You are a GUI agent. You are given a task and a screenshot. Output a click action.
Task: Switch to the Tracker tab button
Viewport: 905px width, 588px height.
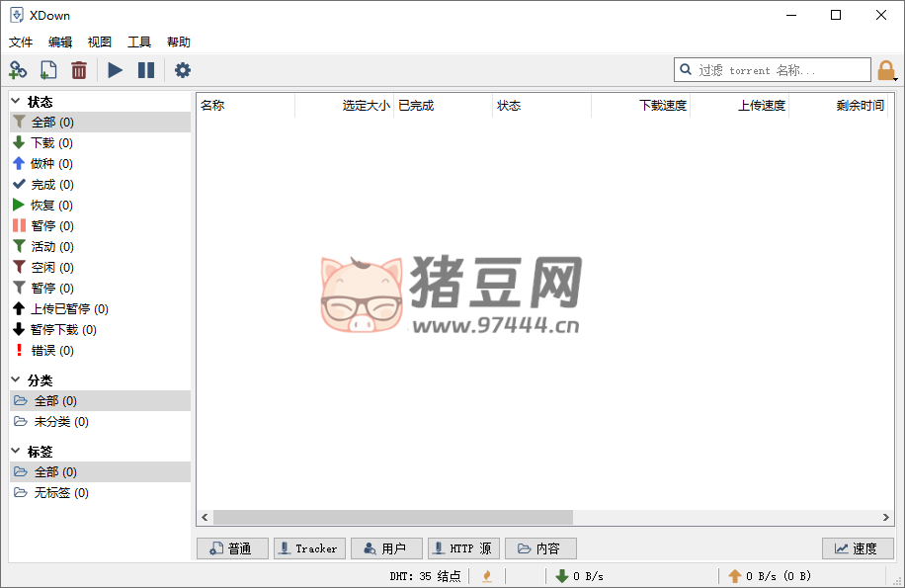pyautogui.click(x=308, y=548)
